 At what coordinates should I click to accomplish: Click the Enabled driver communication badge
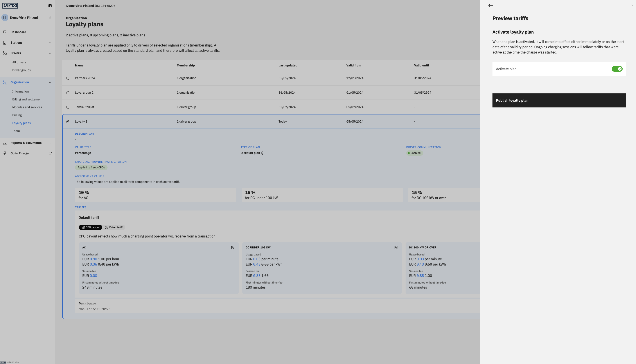pos(414,153)
